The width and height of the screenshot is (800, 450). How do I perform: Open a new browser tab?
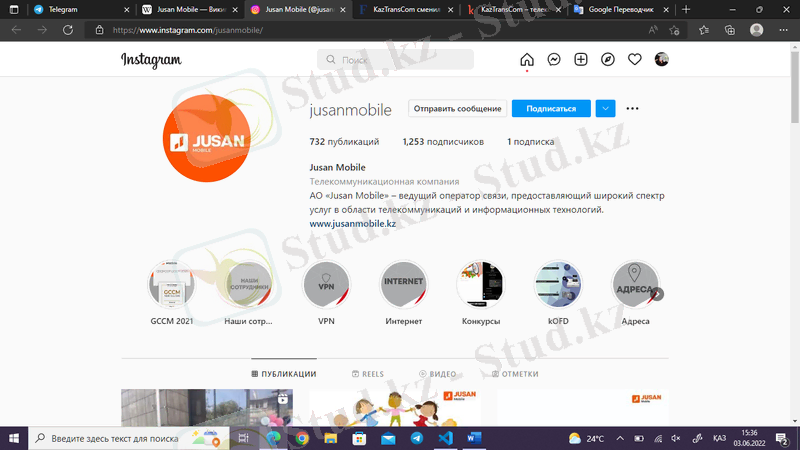(x=686, y=10)
